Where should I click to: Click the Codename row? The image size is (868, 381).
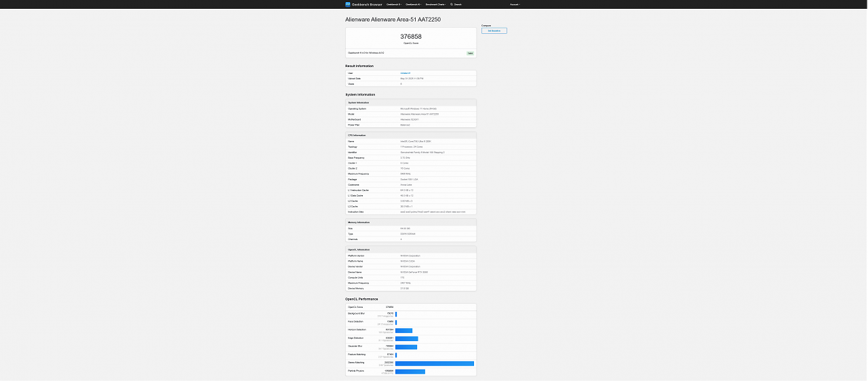tap(411, 184)
